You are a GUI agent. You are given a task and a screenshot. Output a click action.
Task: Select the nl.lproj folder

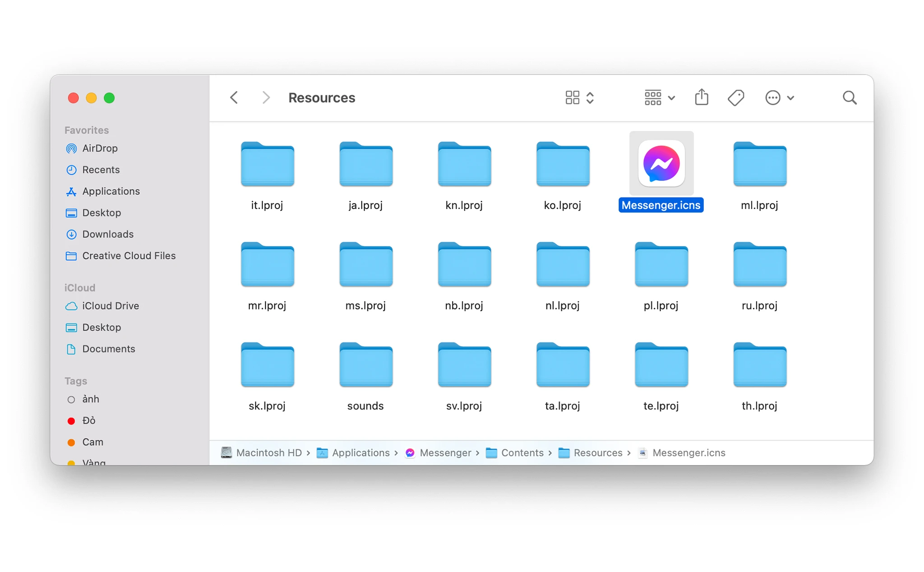click(563, 264)
